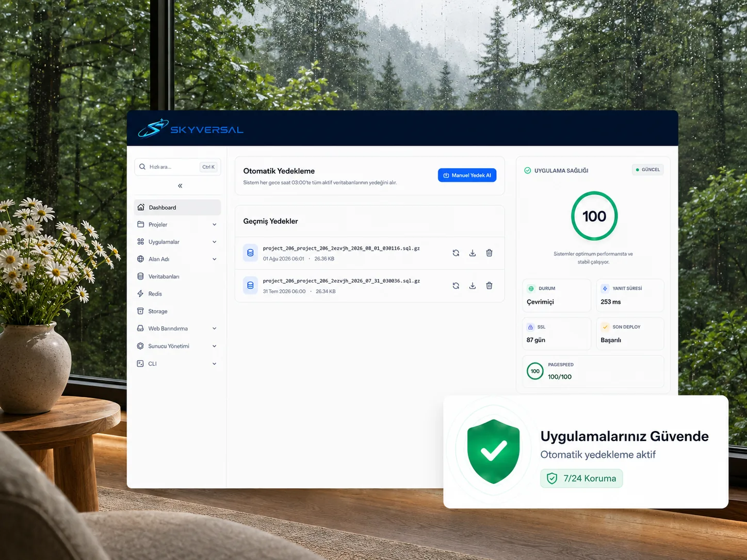Click database icon of 07_31 backup
The width and height of the screenshot is (747, 560).
pyautogui.click(x=250, y=285)
